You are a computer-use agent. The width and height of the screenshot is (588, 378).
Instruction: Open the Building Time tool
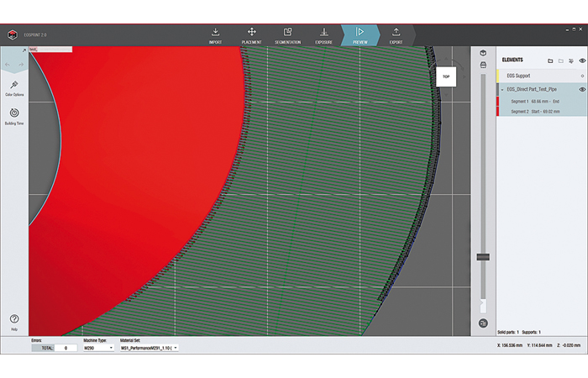pyautogui.click(x=14, y=116)
